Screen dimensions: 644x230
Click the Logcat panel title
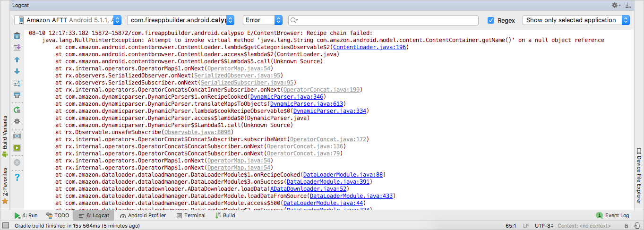(x=20, y=5)
